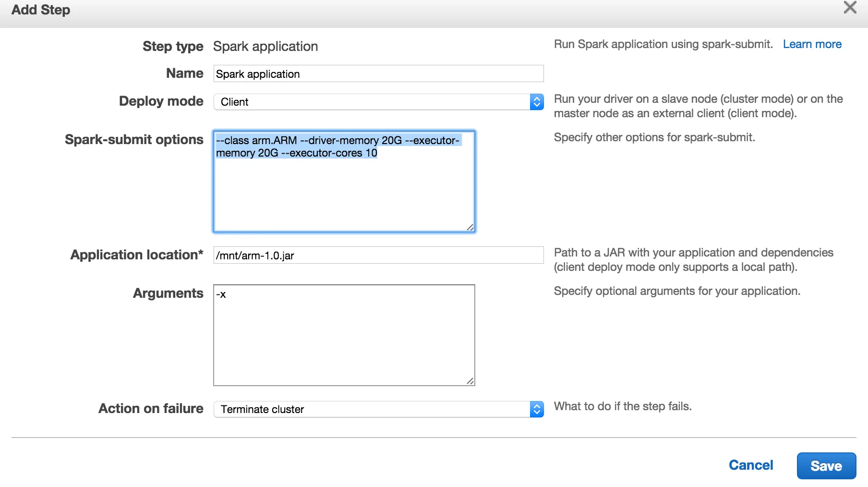
Task: Click the Arguments text area
Action: tap(344, 335)
